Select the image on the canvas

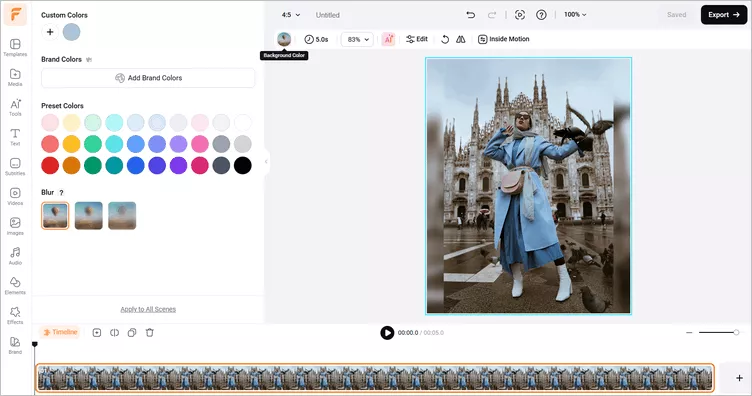coord(528,186)
